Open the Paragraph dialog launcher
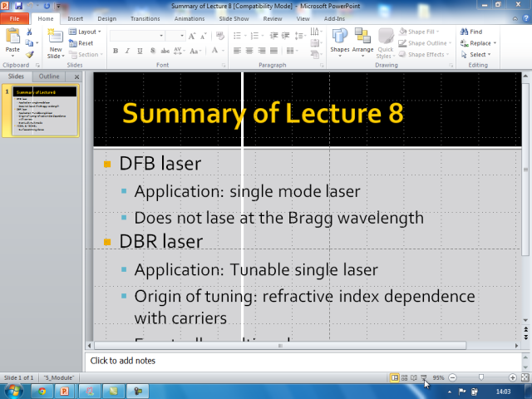 coord(322,65)
